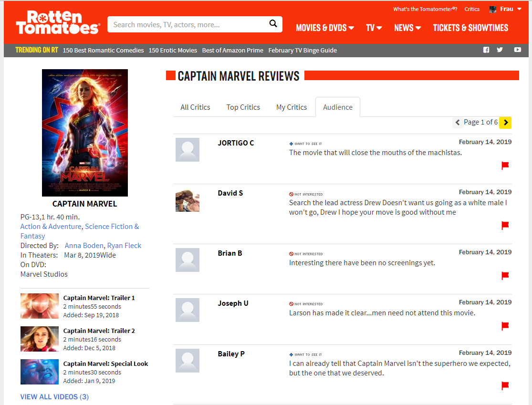Screen dimensions: 532x405
Task: Go to next page of reviews
Action: [x=506, y=123]
